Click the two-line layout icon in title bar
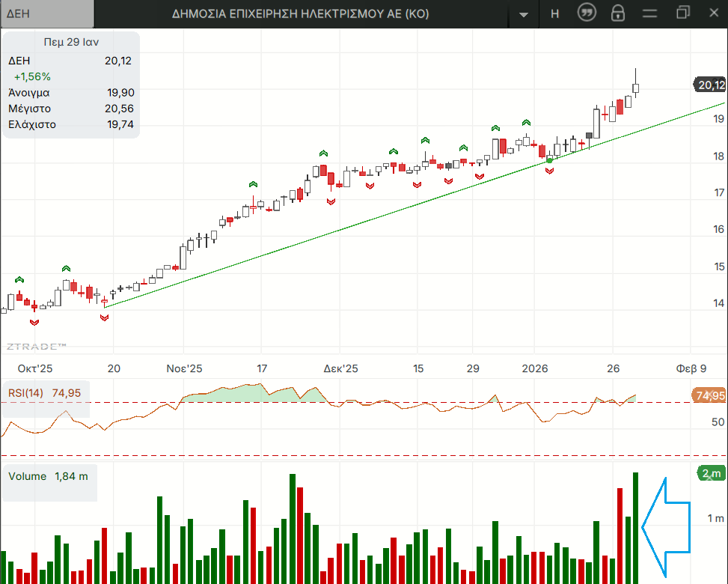This screenshot has height=584, width=728. pyautogui.click(x=649, y=13)
